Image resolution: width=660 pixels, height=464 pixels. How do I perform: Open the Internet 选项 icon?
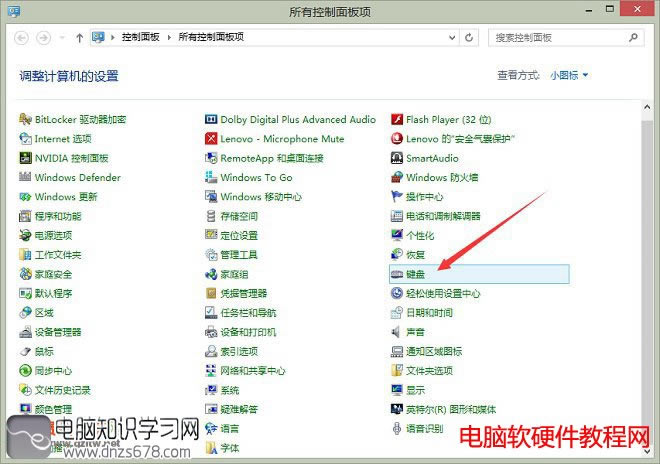[x=25, y=139]
